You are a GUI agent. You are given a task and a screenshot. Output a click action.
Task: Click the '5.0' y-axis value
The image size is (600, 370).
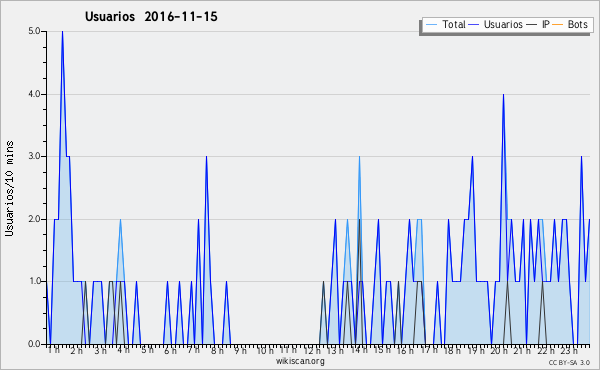34,31
